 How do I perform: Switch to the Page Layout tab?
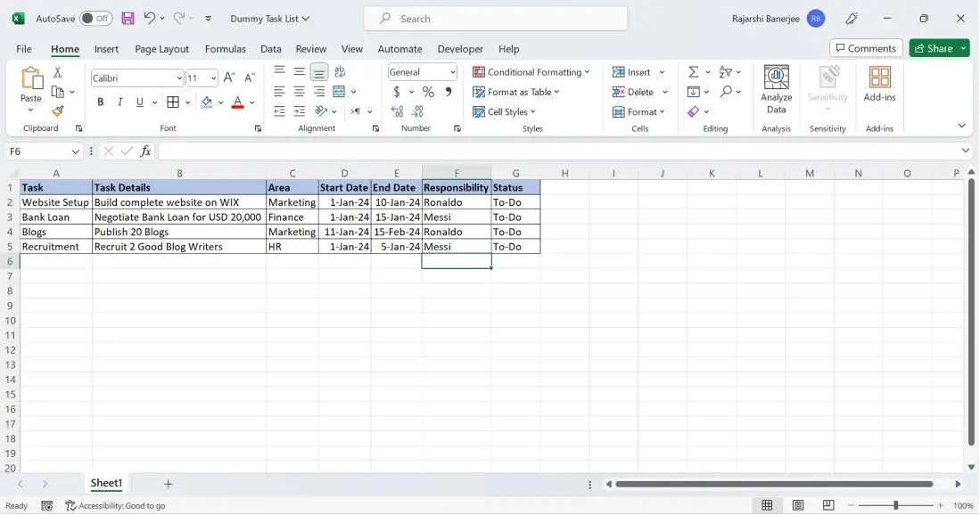tap(162, 49)
